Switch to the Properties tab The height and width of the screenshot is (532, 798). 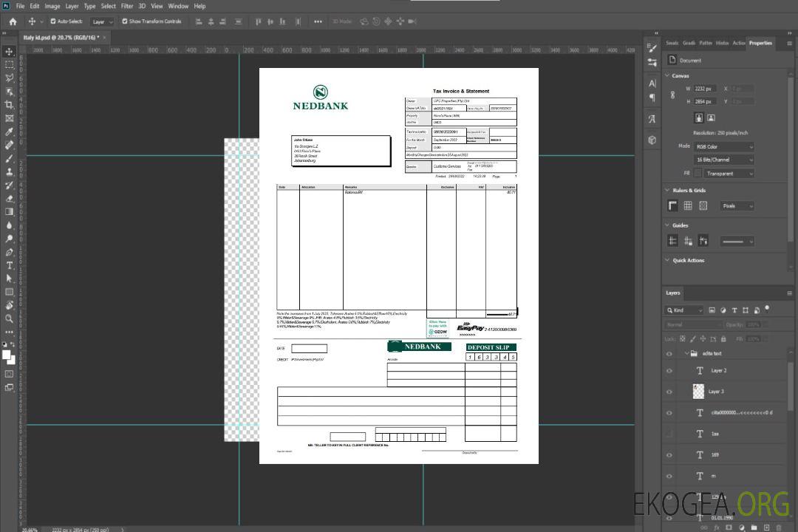[760, 43]
